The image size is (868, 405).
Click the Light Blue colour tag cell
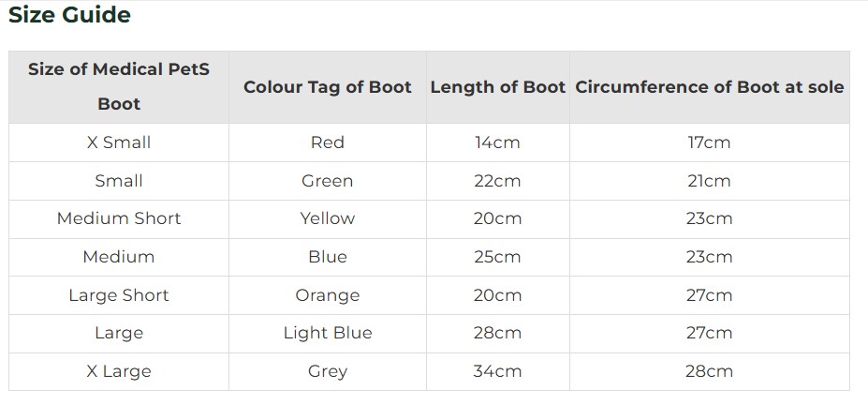pos(328,333)
